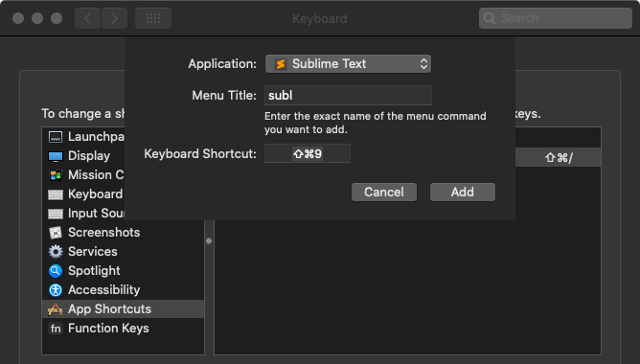Click the ⇧⌘/ shortcut in the table
The height and width of the screenshot is (364, 640).
tap(559, 157)
